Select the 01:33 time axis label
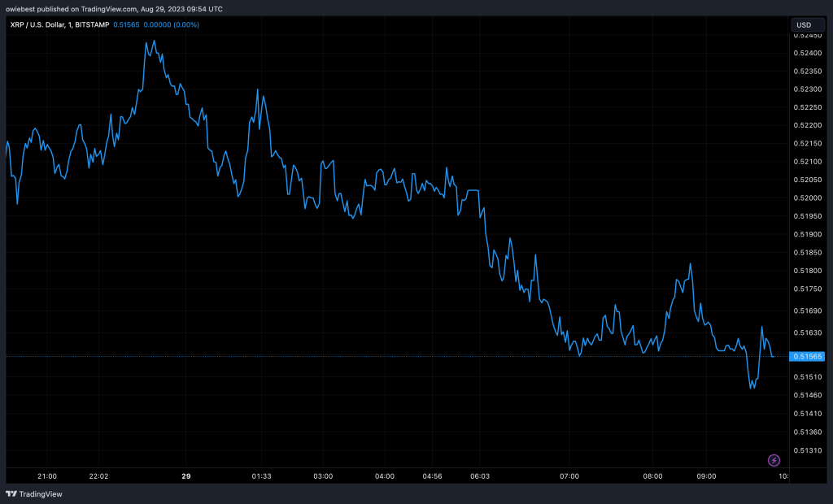This screenshot has width=833, height=504. [261, 476]
